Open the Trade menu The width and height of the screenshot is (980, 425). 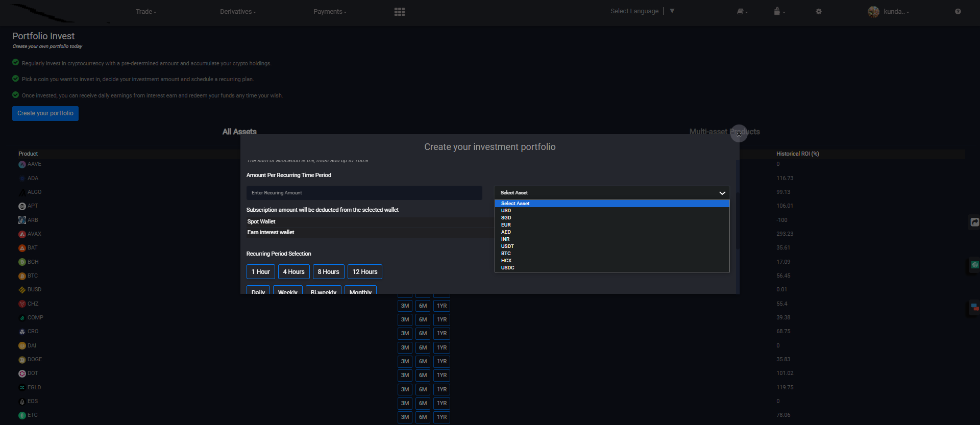pyautogui.click(x=145, y=12)
